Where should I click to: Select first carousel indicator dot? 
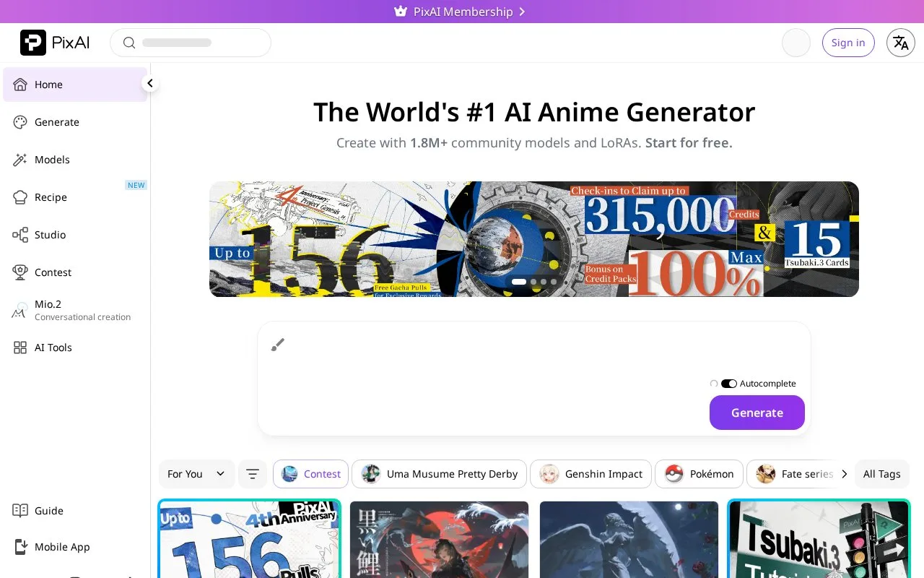(x=519, y=282)
